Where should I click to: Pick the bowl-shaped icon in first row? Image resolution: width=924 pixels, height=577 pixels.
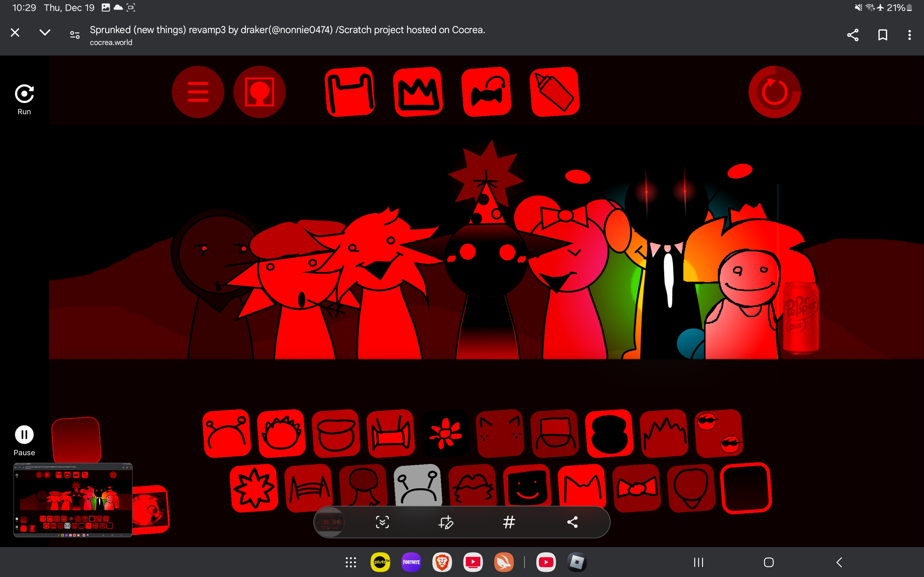336,433
